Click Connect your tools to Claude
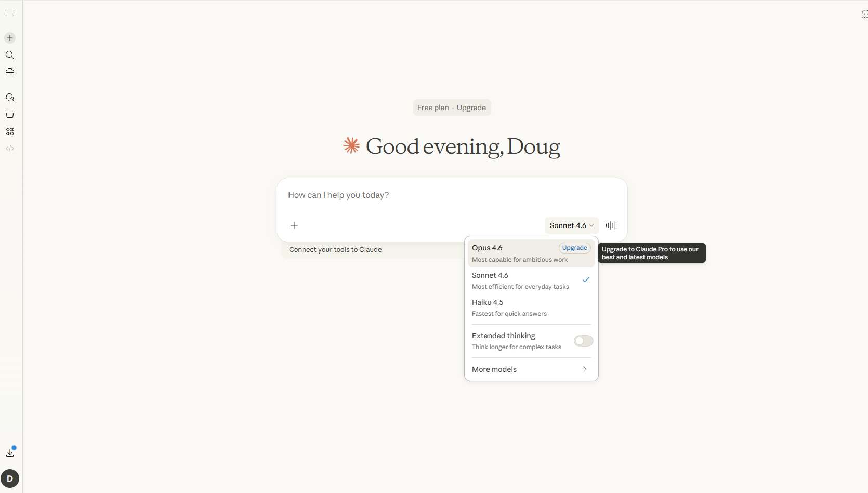This screenshot has height=493, width=868. tap(335, 250)
